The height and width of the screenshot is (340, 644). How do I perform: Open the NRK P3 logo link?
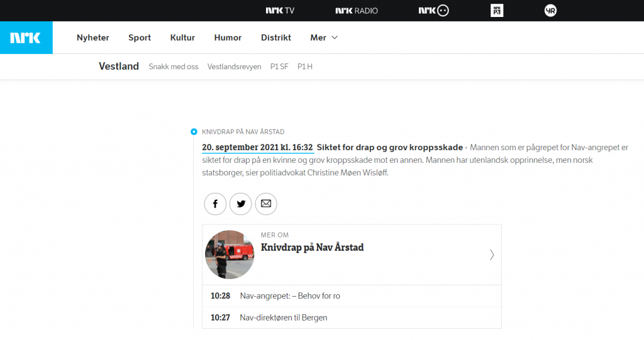point(497,11)
